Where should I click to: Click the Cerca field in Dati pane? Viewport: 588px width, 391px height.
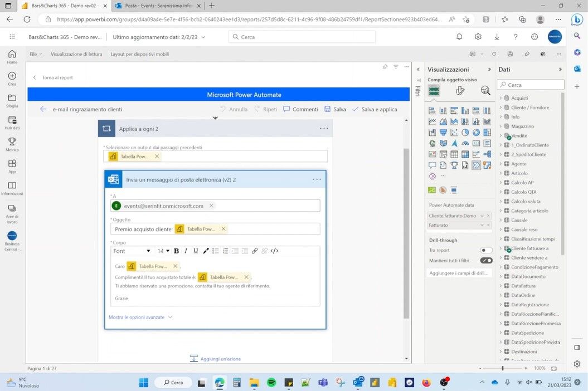click(x=531, y=85)
